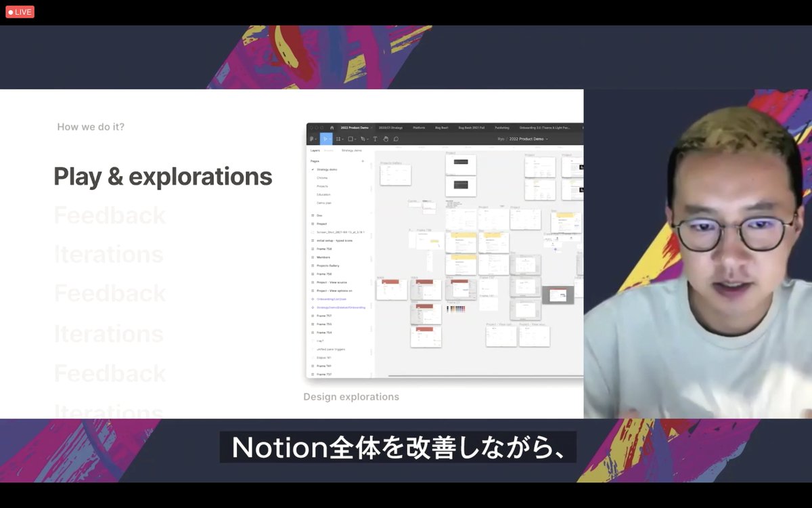812x508 pixels.
Task: Switch to the 2020/21 Strategy tab
Action: pyautogui.click(x=390, y=127)
